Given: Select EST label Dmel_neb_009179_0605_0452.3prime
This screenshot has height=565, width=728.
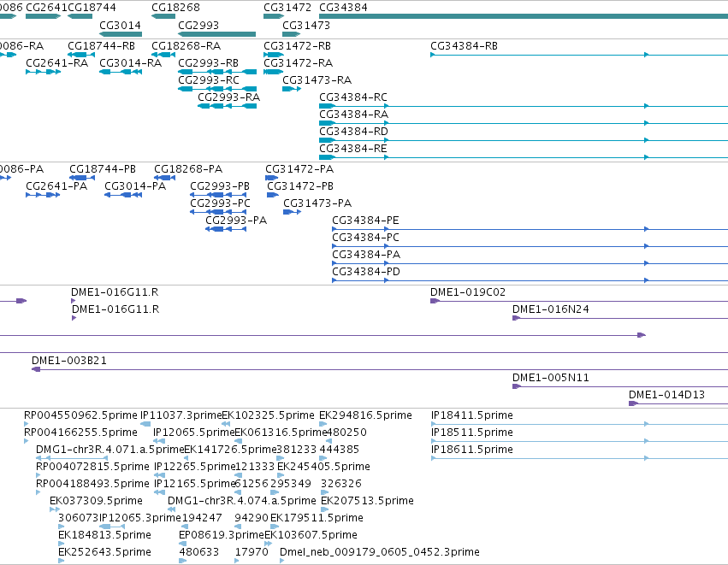Looking at the screenshot, I should (380, 552).
